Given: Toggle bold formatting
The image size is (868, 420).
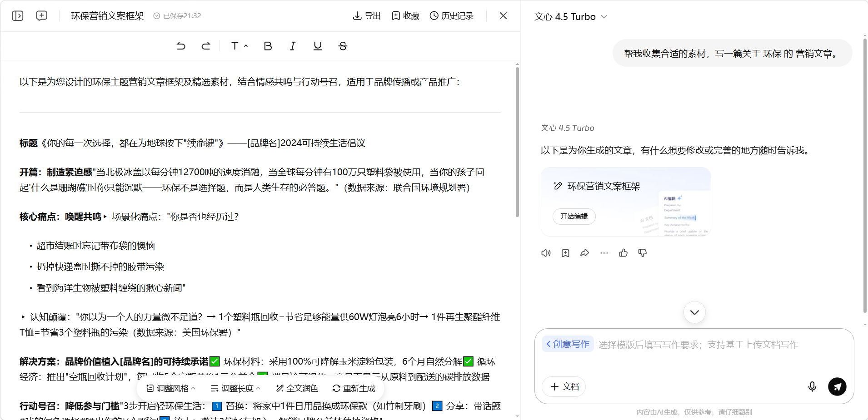Looking at the screenshot, I should 268,46.
